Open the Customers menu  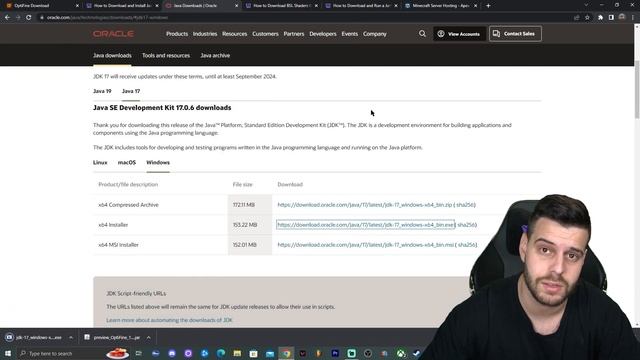(265, 34)
